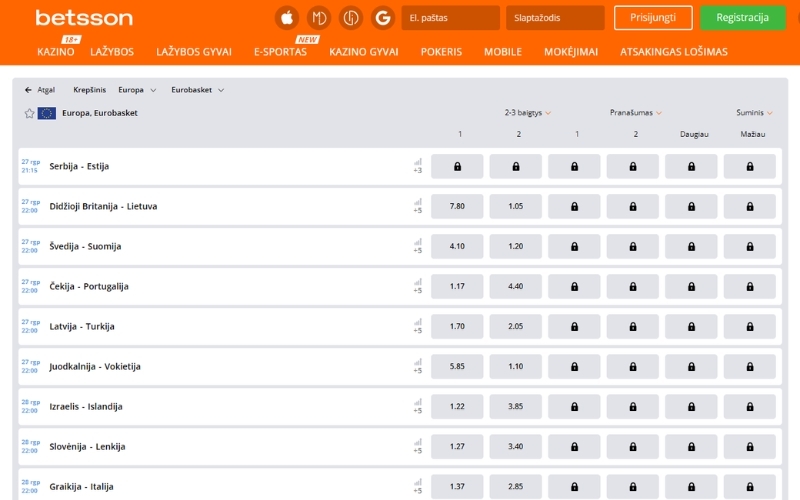Click the European Union flag icon

click(46, 113)
